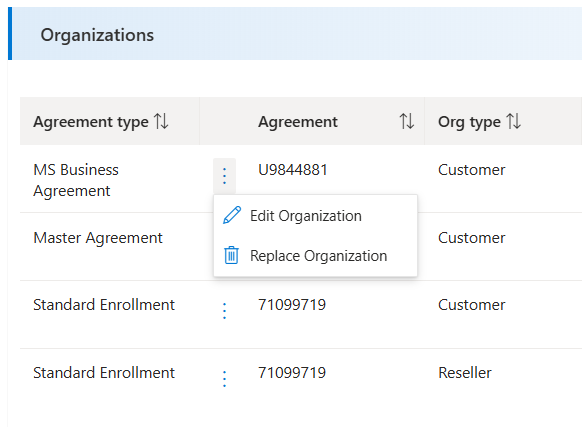Screen dimensions: 582x427
Task: Select agreement number U9844881
Action: [293, 170]
